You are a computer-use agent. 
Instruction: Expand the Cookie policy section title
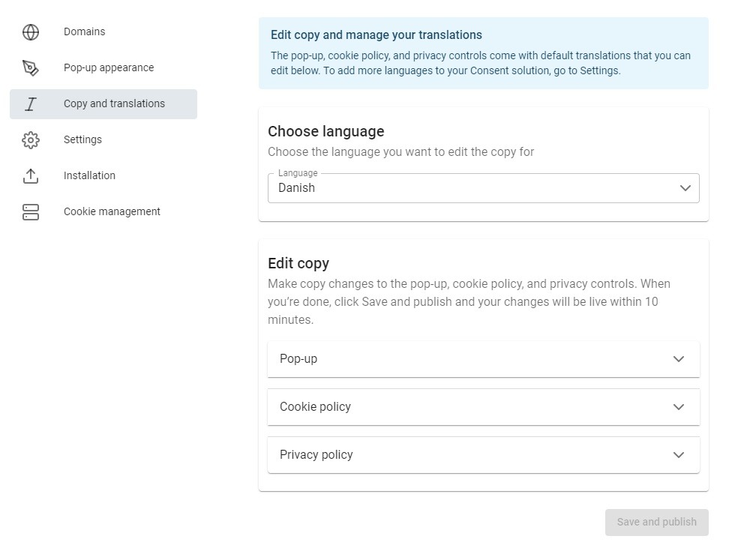[x=315, y=407]
